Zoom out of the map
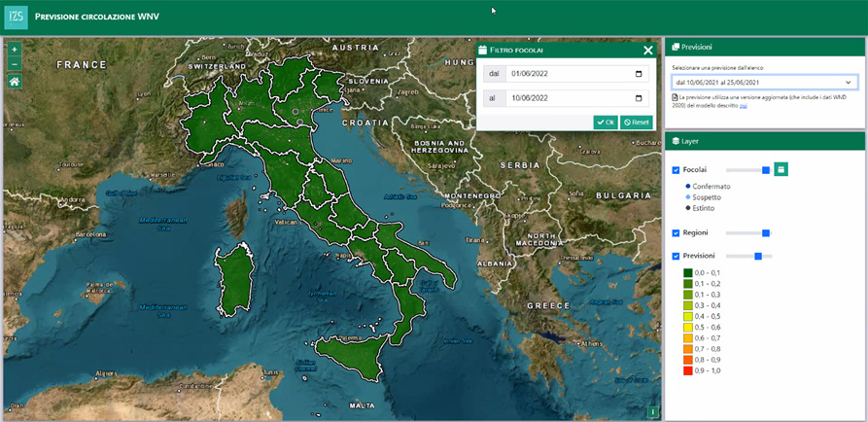This screenshot has height=422, width=868. 14,63
